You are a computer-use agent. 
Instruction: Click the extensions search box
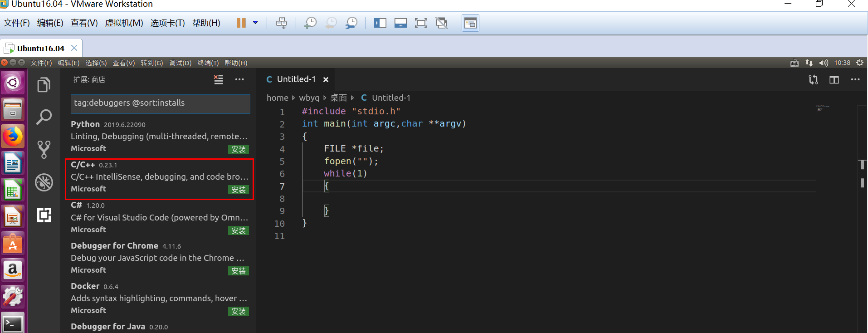[160, 103]
